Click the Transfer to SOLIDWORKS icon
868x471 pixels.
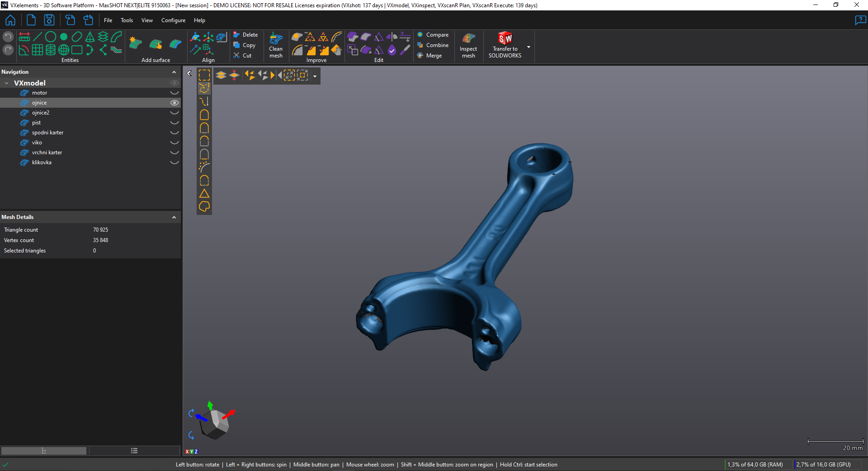tap(505, 39)
